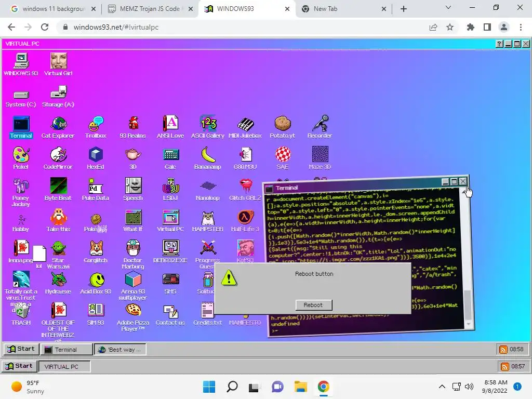Open the Storage (A:) drive icon
Viewport: 532px width, 399px height.
coord(58,97)
